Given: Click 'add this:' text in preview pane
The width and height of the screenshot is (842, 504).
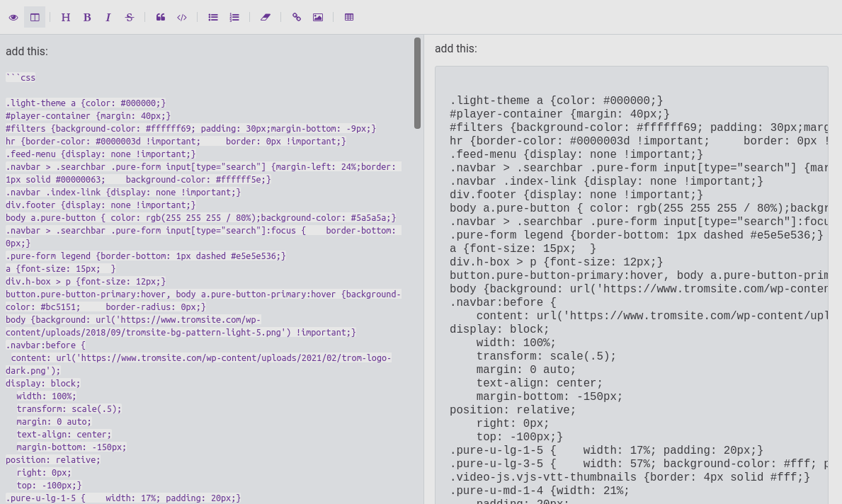Looking at the screenshot, I should 456,48.
